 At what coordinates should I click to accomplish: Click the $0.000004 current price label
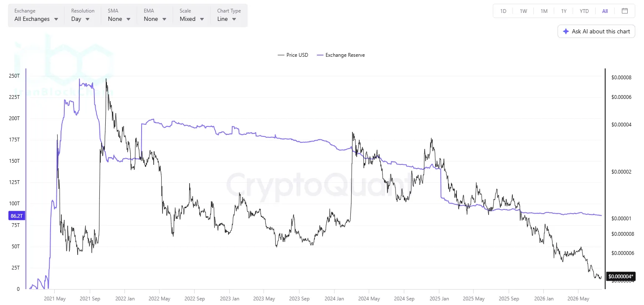pos(621,276)
